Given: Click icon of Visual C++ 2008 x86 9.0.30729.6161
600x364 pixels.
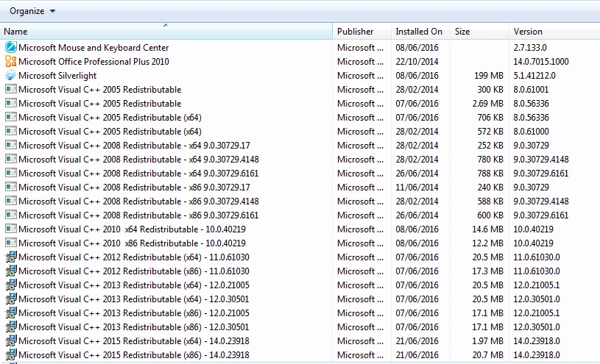Looking at the screenshot, I should point(11,215).
